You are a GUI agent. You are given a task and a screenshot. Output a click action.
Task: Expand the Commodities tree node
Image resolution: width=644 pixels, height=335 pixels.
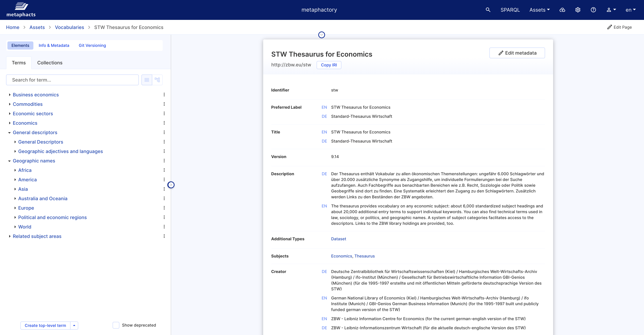pos(9,104)
